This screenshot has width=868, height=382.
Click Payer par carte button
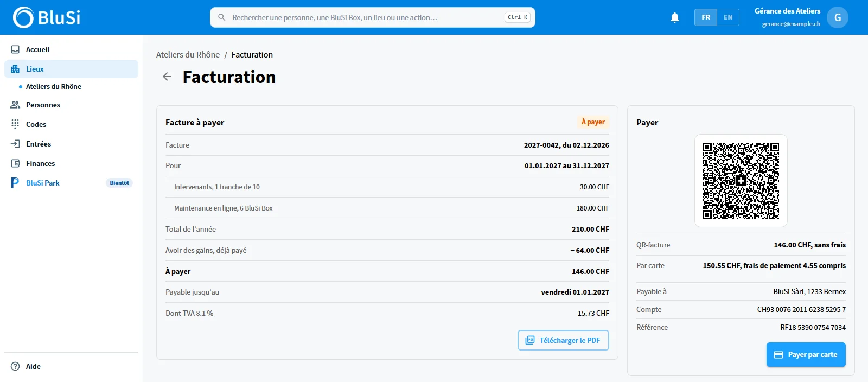click(806, 355)
